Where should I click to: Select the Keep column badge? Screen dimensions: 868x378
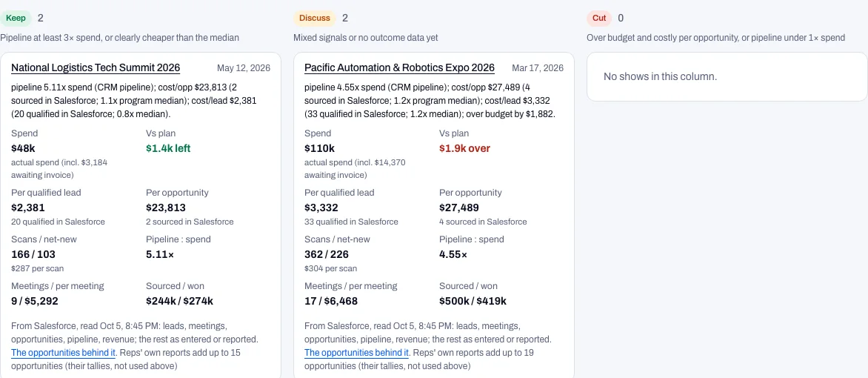(x=16, y=18)
